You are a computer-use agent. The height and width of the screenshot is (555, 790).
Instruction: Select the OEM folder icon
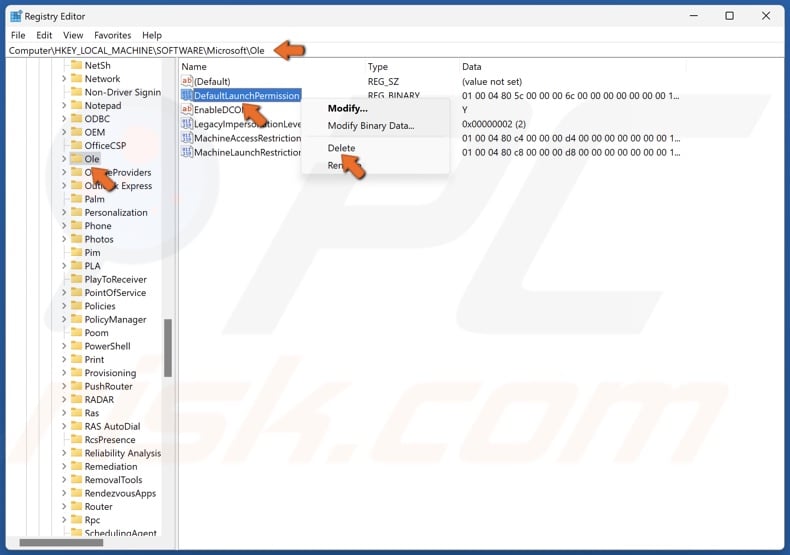pyautogui.click(x=77, y=132)
